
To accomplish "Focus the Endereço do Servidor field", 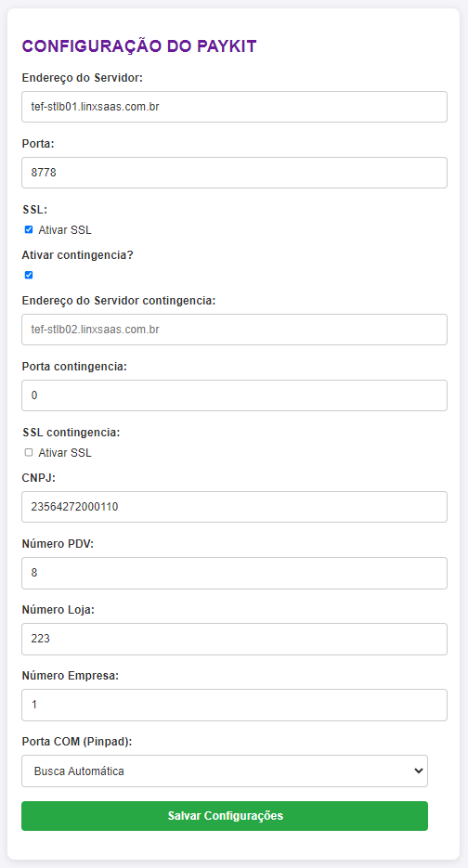I will [234, 107].
